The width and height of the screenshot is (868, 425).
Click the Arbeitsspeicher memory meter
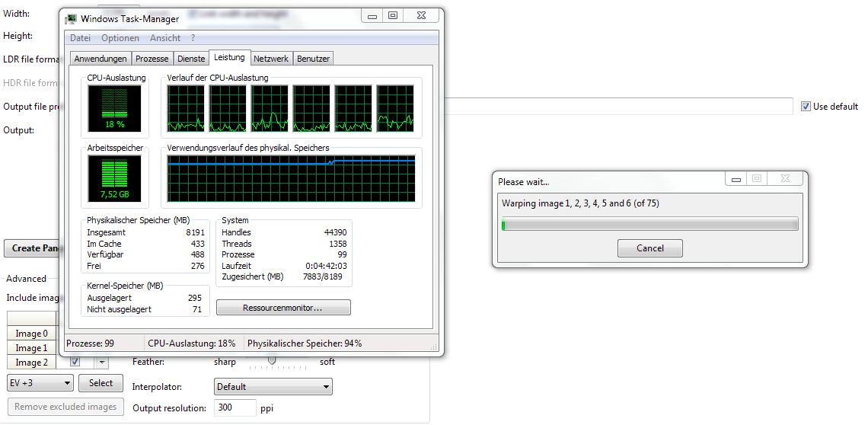114,178
